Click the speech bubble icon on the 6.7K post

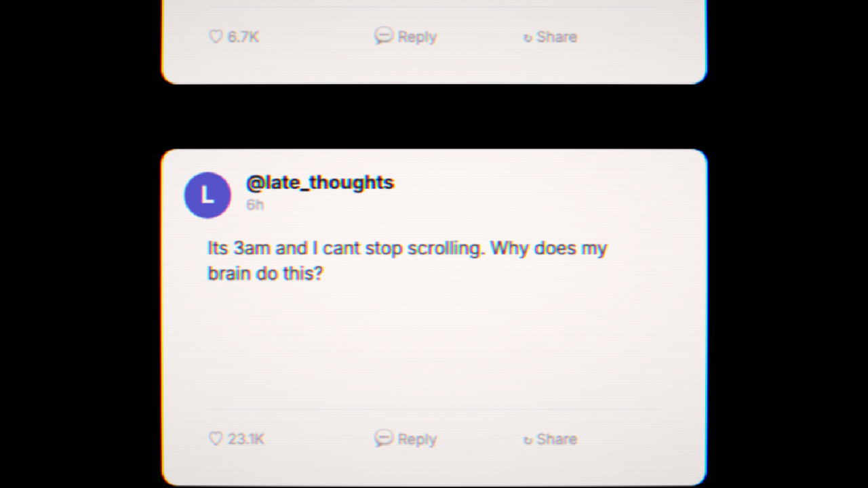click(x=383, y=36)
